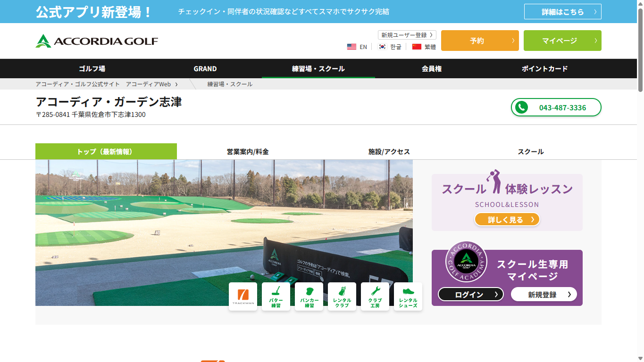Click スクール生専用マイページ heading
This screenshot has width=644, height=362.
click(x=533, y=270)
